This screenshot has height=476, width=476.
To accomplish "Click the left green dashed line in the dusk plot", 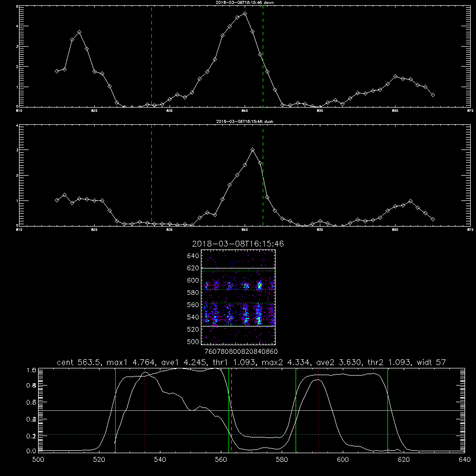I will [151, 175].
